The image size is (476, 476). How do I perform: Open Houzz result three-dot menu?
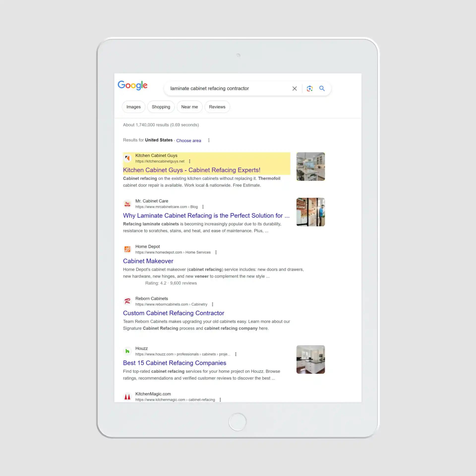coord(236,354)
